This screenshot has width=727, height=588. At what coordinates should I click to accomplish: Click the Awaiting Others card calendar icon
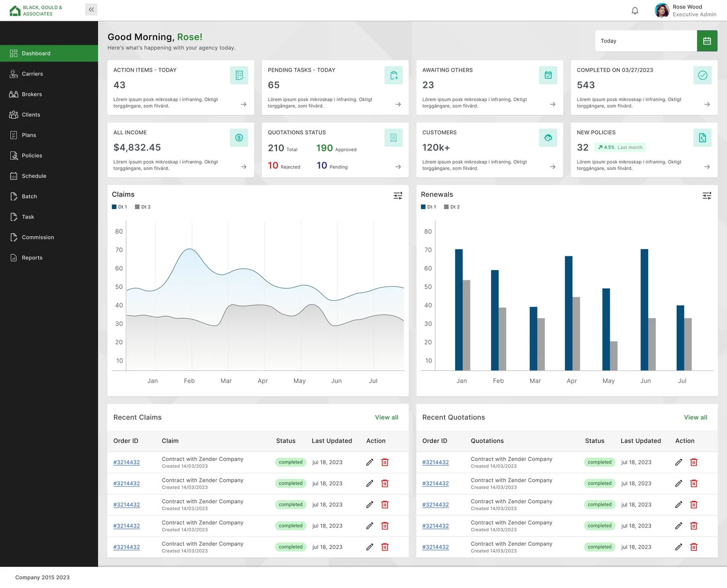coord(548,75)
